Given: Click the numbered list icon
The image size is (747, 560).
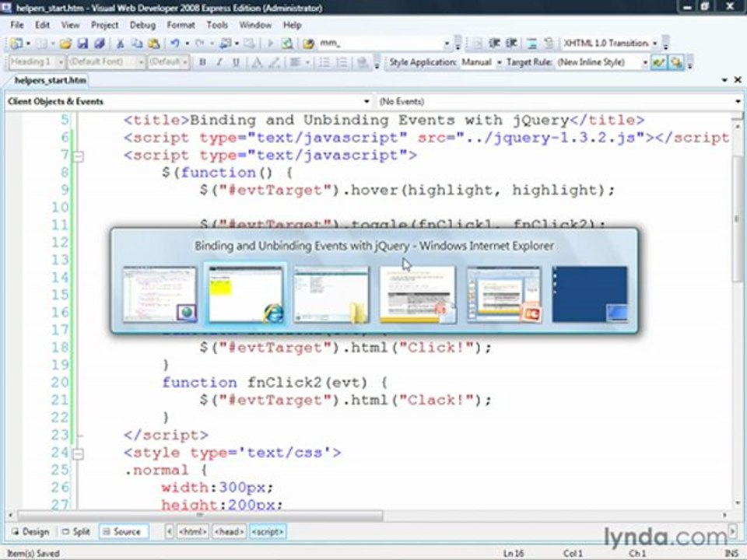Looking at the screenshot, I should click(x=342, y=62).
